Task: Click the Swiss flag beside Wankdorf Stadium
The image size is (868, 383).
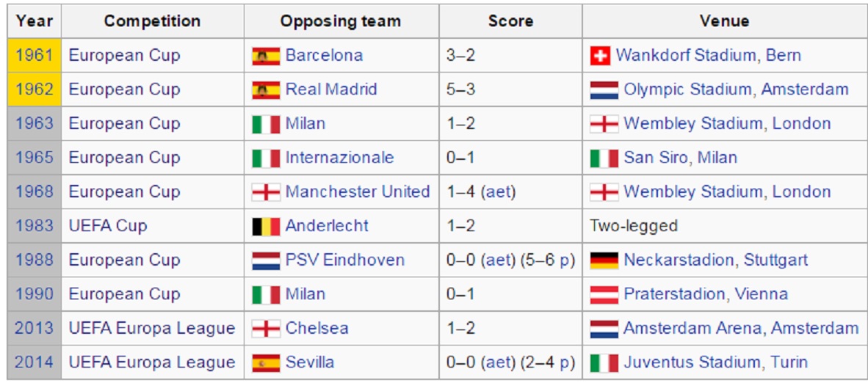Action: tap(600, 56)
